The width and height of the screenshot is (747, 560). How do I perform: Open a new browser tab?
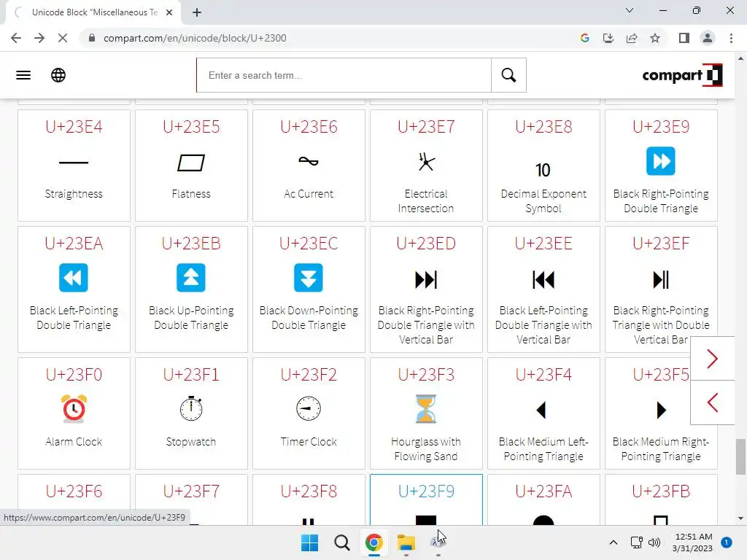click(197, 12)
